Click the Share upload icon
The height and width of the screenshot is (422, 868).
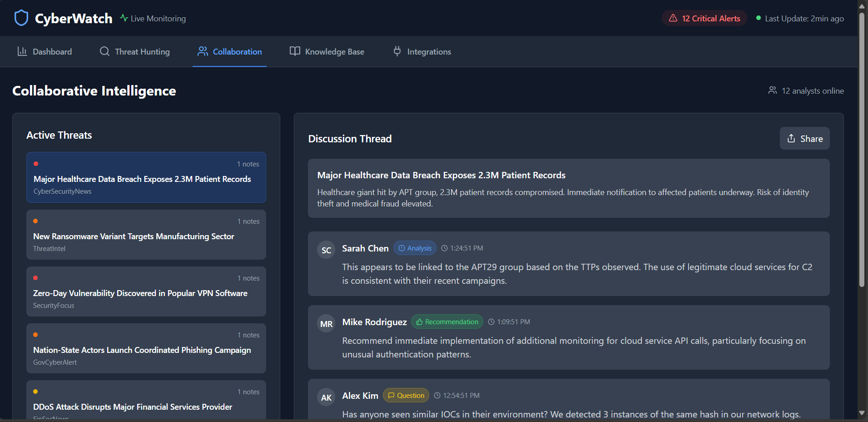point(791,138)
